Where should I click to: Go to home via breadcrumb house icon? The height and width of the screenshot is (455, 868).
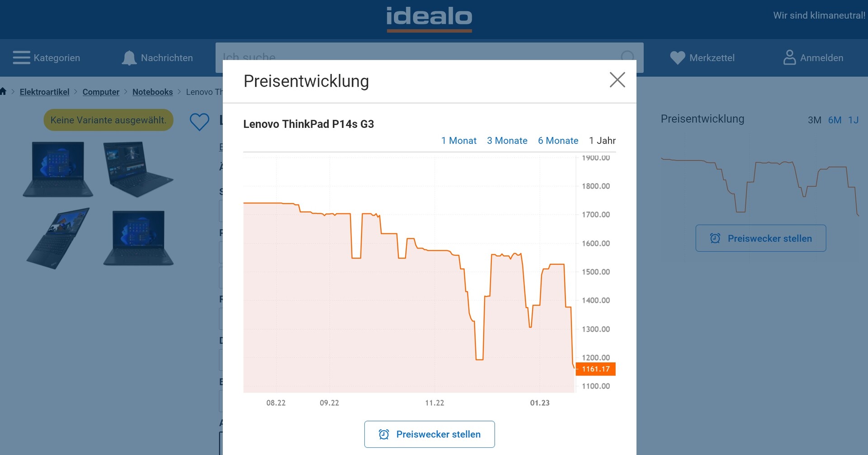(3, 92)
